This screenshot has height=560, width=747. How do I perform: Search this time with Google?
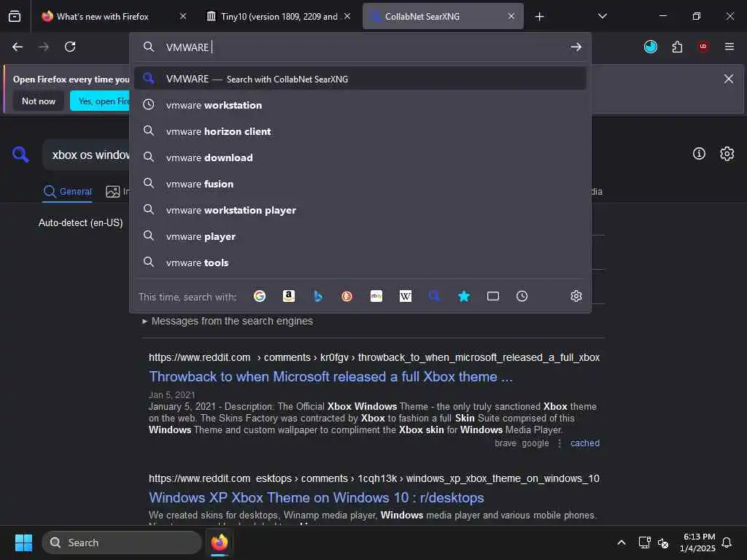(260, 296)
